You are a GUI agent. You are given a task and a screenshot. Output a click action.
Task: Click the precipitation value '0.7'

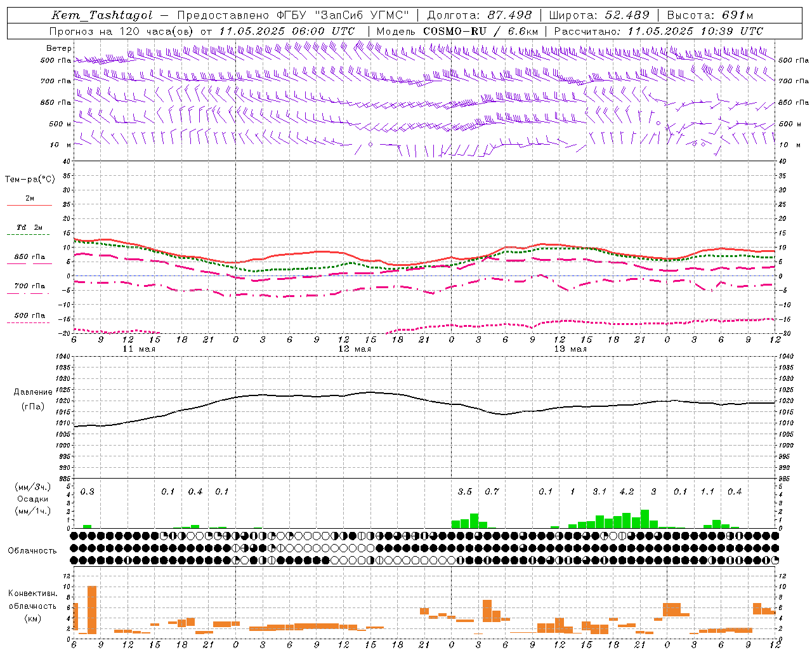click(492, 492)
